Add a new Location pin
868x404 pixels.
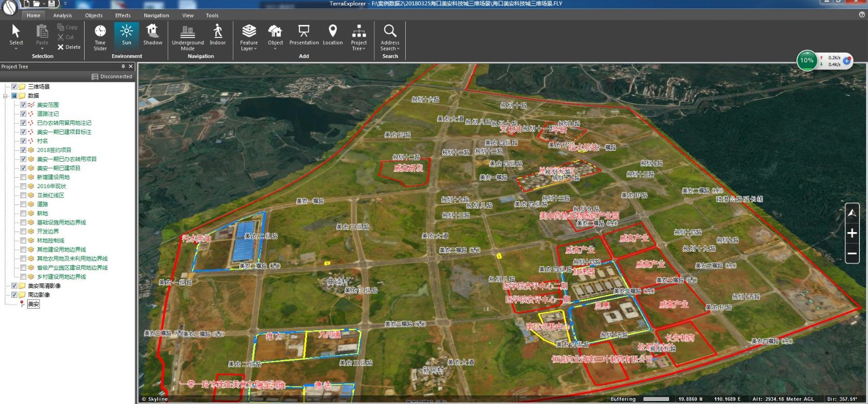click(x=333, y=35)
